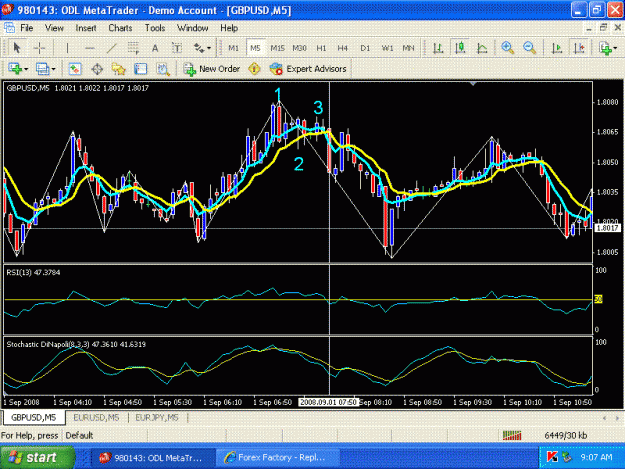
Task: Toggle the Chart Shift button
Action: [579, 48]
